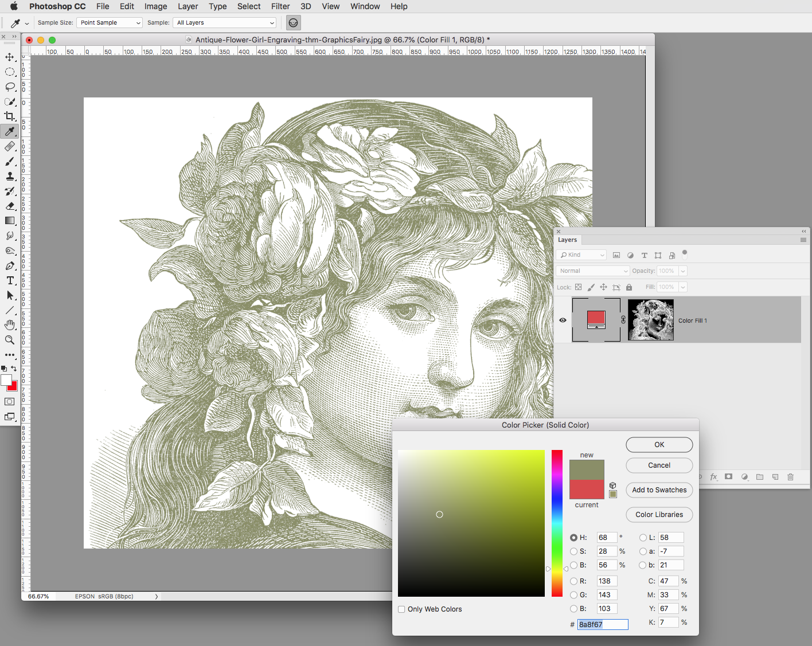Open the Photoshop CC application menu

[x=57, y=6]
